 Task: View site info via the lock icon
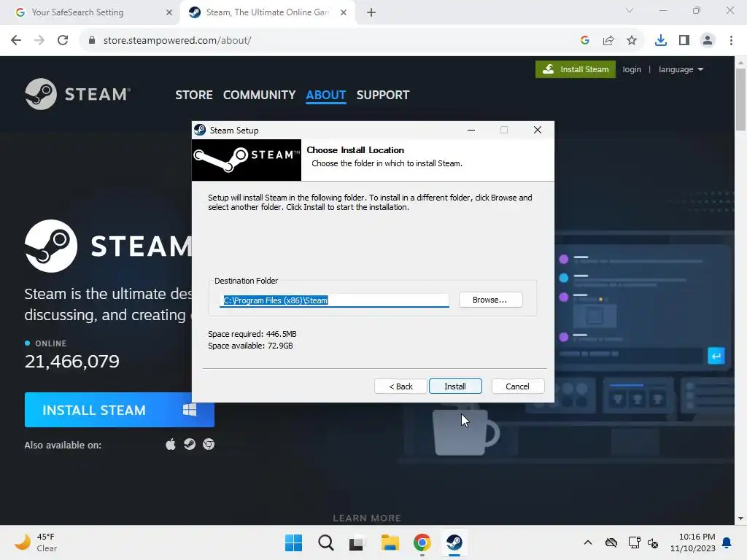[x=92, y=40]
